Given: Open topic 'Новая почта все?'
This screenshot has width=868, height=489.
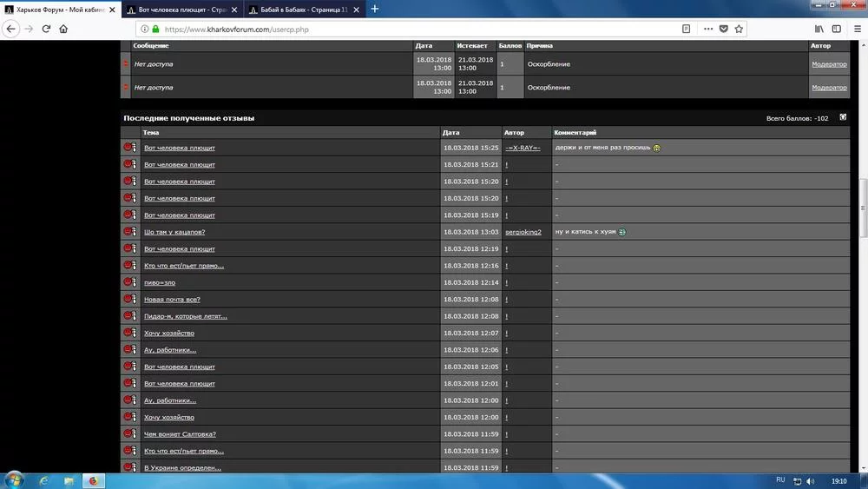Looking at the screenshot, I should pos(172,300).
